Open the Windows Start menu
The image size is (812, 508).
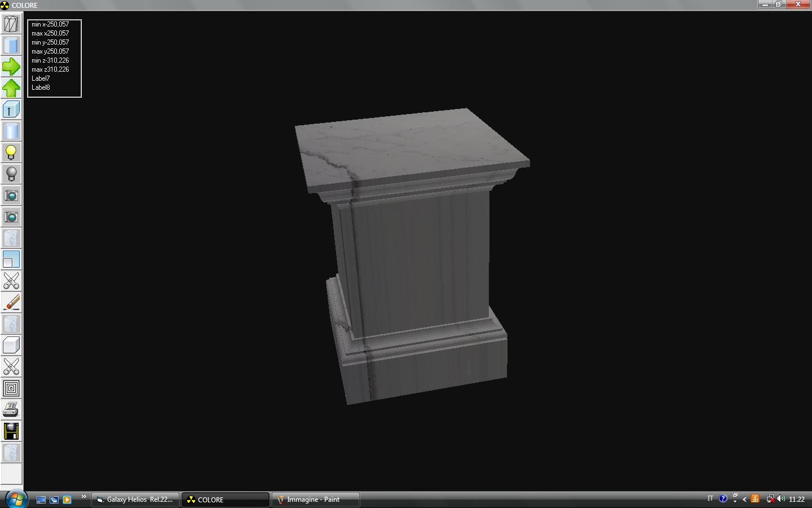pos(15,499)
